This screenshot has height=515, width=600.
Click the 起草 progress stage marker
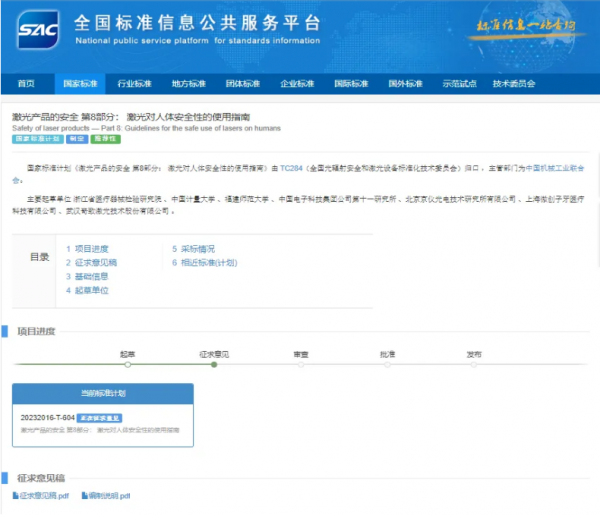[127, 364]
